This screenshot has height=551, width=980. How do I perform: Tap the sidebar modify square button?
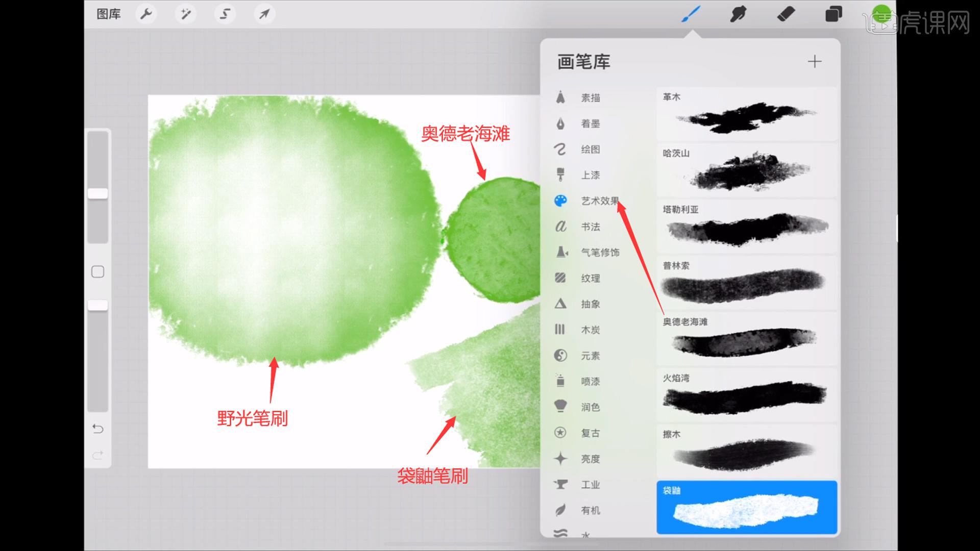[98, 272]
